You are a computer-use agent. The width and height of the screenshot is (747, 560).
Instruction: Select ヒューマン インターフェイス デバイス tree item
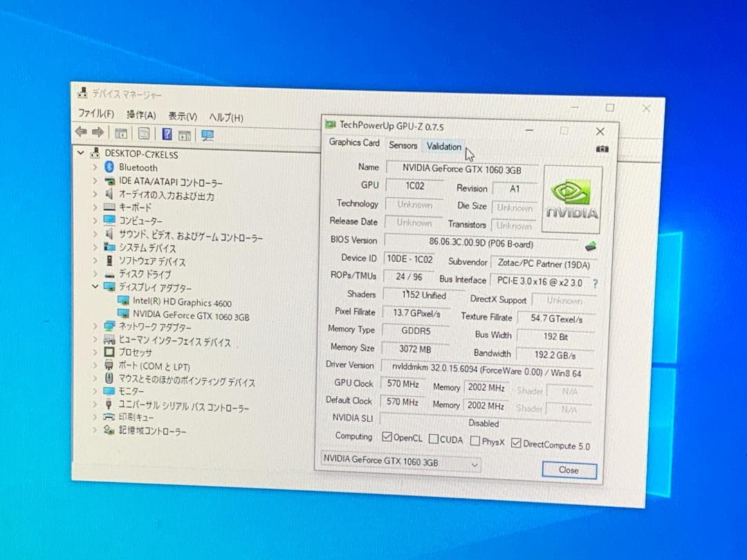(x=174, y=341)
